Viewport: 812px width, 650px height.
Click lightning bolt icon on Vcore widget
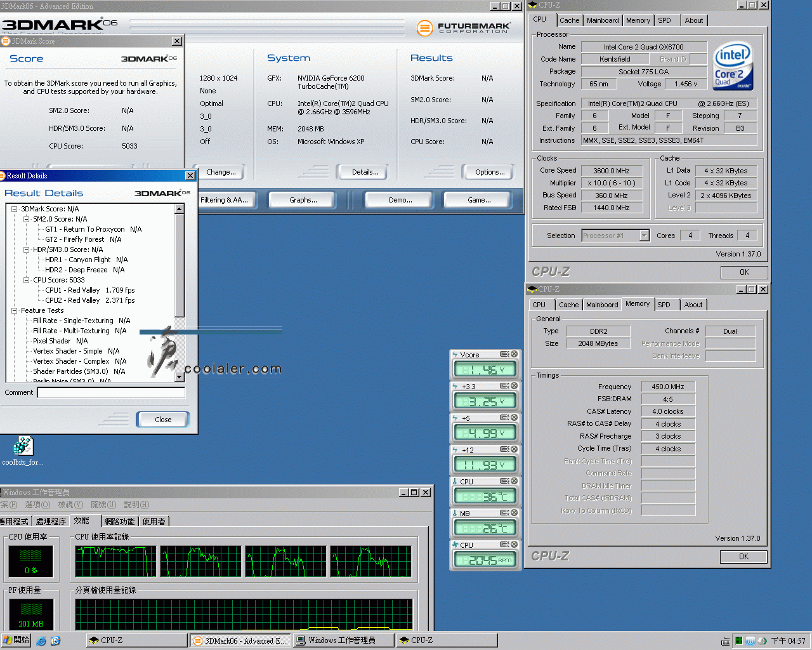(x=455, y=354)
